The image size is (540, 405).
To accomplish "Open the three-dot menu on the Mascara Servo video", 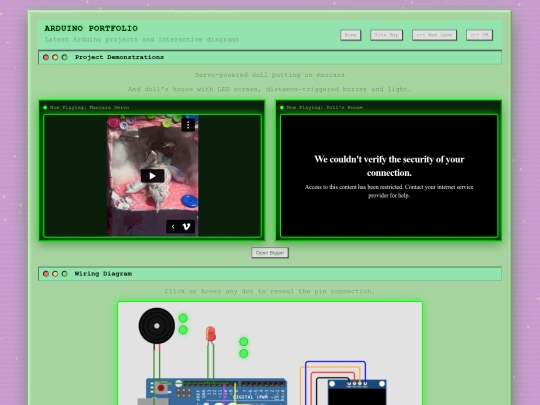I will coord(188,125).
